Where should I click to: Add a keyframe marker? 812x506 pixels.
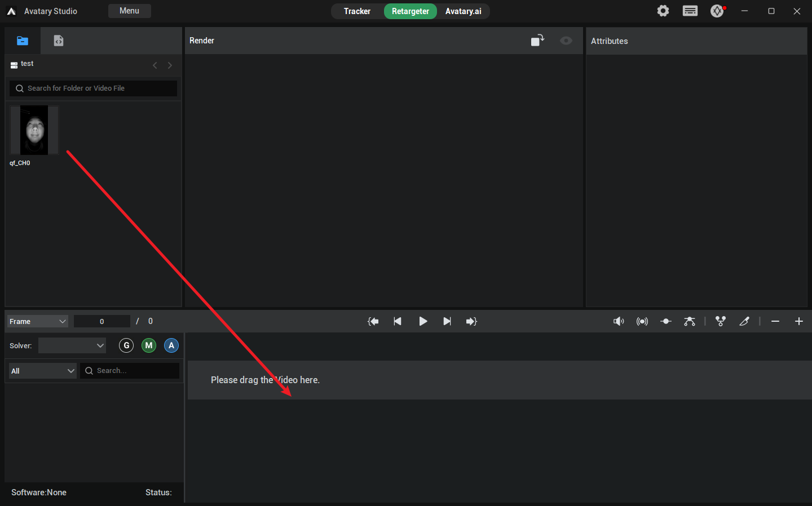point(666,321)
